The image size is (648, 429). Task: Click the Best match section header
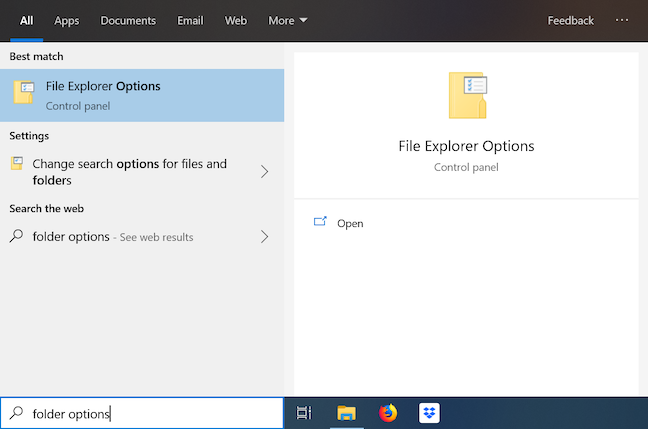[36, 57]
